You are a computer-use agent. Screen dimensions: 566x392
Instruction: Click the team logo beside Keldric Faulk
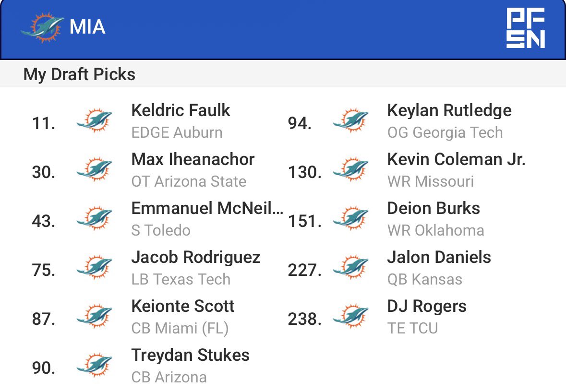coord(94,120)
